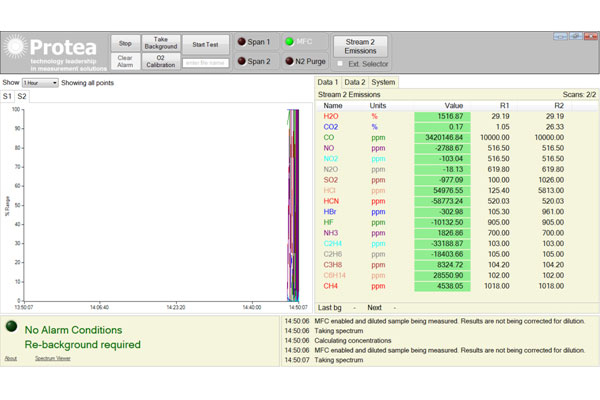Select the CH4 row name

(331, 286)
